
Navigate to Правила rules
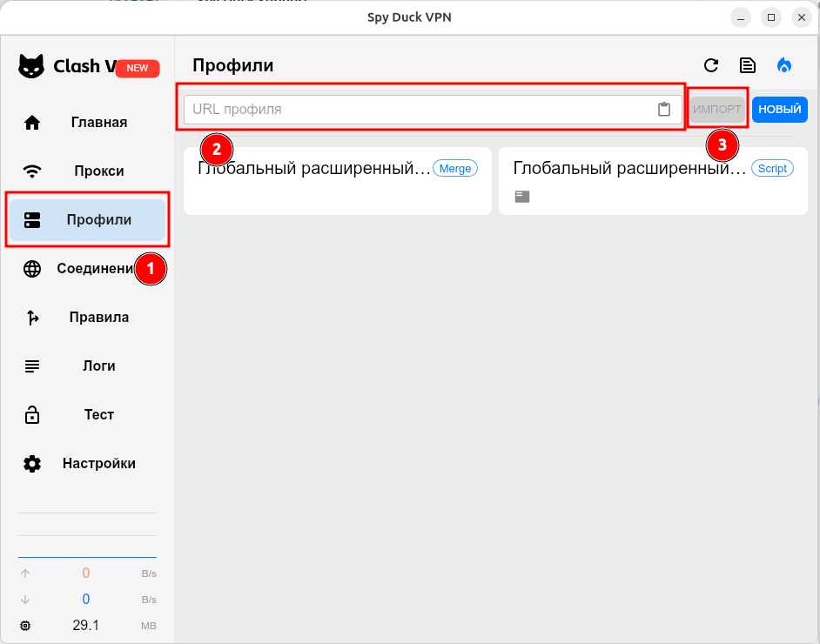(x=87, y=318)
